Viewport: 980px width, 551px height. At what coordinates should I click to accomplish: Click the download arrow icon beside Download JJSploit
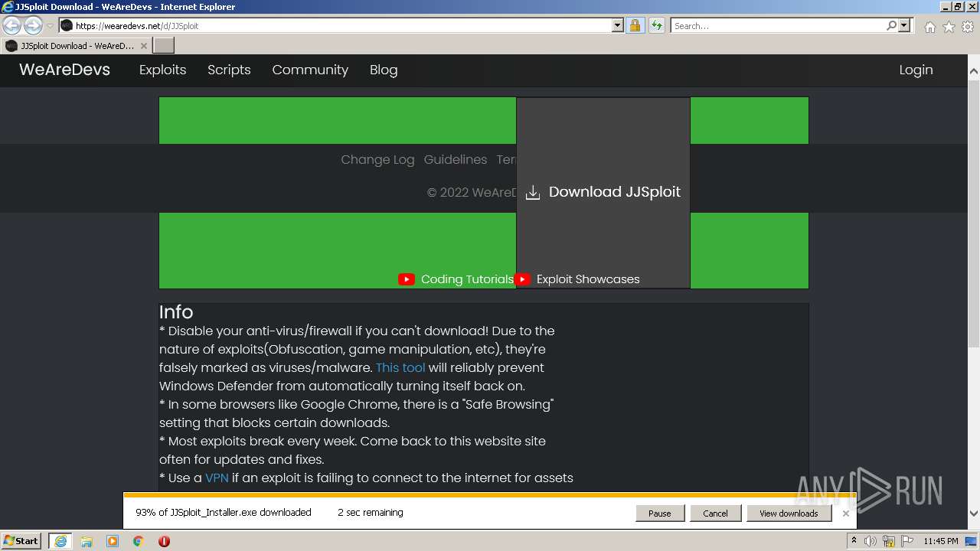pyautogui.click(x=533, y=193)
